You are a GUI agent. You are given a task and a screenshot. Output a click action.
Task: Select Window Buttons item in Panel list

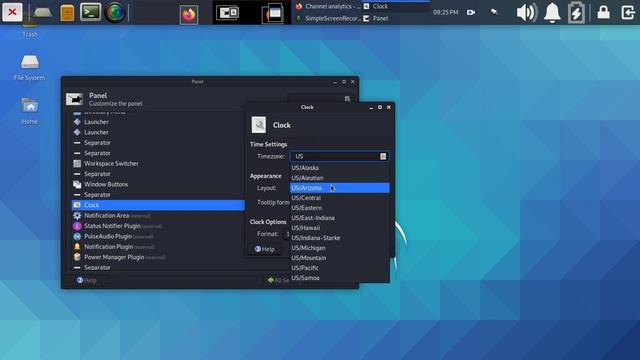(x=158, y=184)
